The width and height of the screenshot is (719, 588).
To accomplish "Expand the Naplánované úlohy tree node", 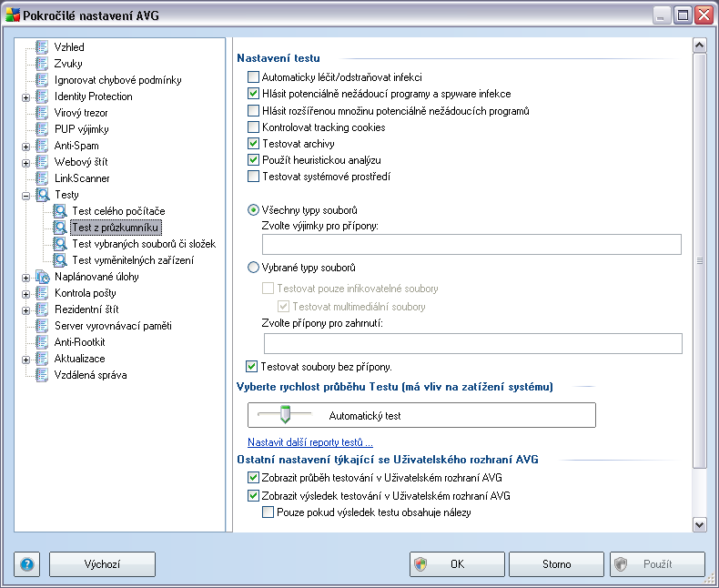I will (26, 278).
